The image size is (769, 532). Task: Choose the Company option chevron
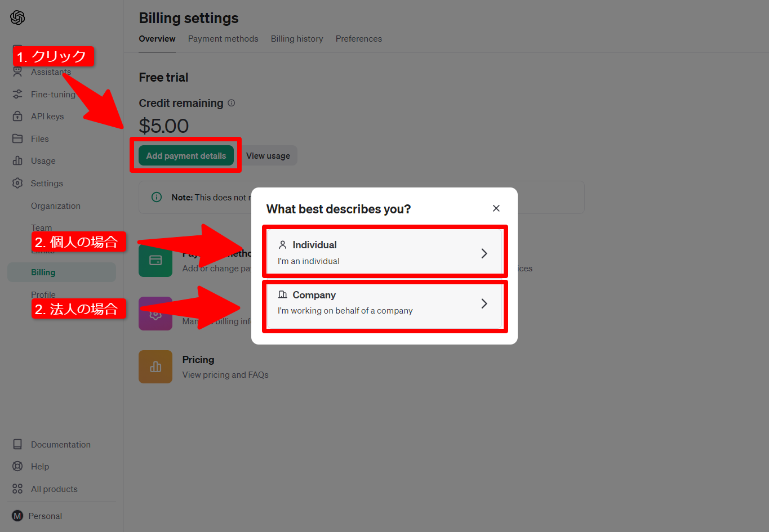(484, 303)
